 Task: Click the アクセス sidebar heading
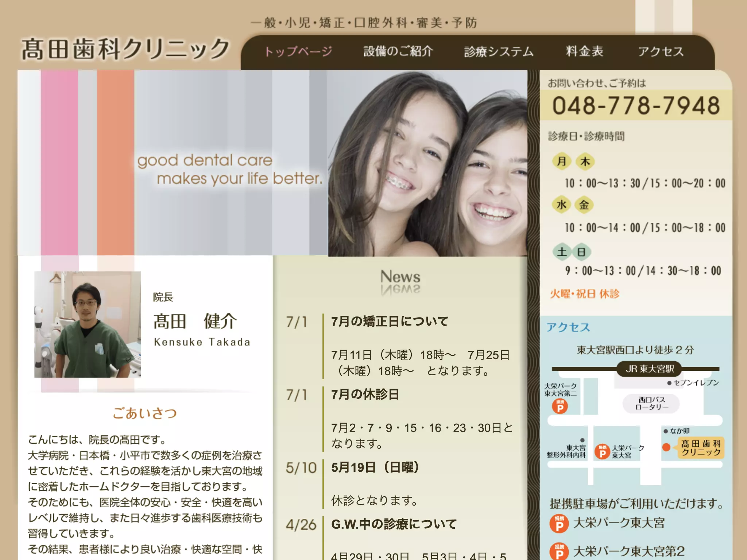(568, 327)
